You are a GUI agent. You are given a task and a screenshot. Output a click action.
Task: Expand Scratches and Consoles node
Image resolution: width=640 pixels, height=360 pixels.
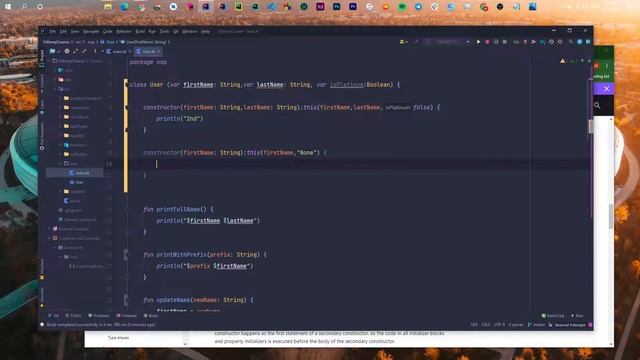(x=49, y=238)
